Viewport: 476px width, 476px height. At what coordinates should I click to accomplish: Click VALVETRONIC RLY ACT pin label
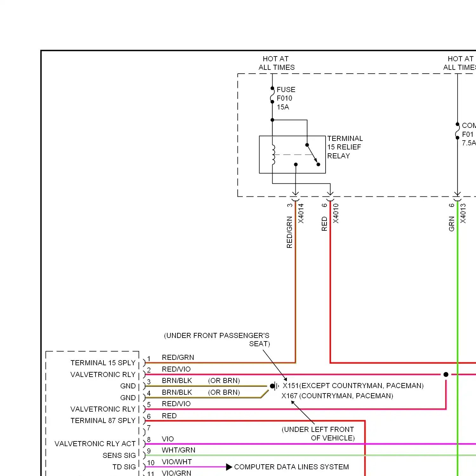pyautogui.click(x=95, y=444)
